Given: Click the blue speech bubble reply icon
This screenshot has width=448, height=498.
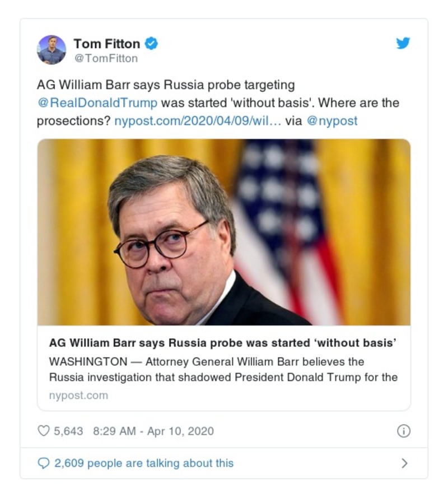Looking at the screenshot, I should 44,463.
